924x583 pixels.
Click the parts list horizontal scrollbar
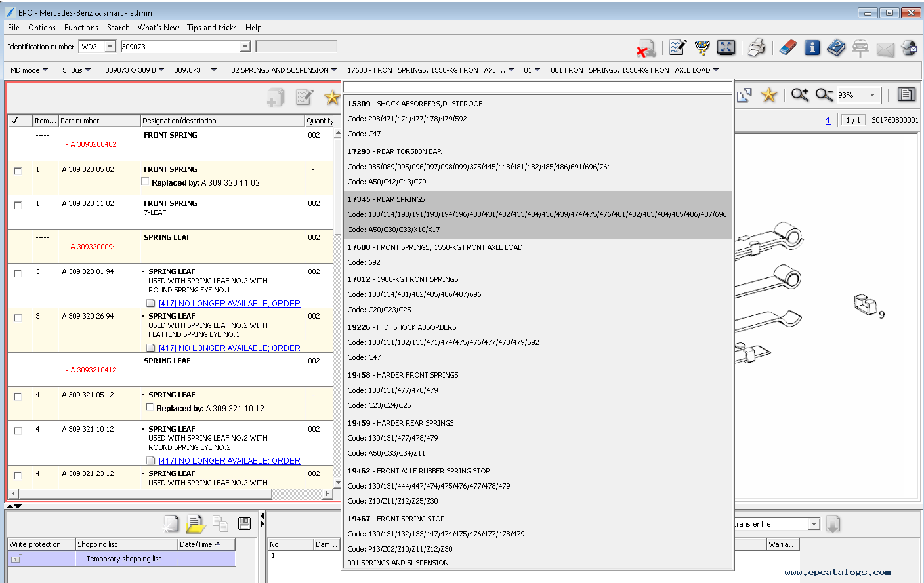coord(170,493)
